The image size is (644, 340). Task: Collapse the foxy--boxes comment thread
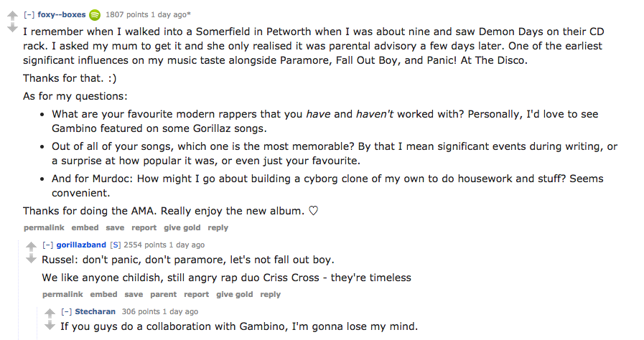click(29, 14)
